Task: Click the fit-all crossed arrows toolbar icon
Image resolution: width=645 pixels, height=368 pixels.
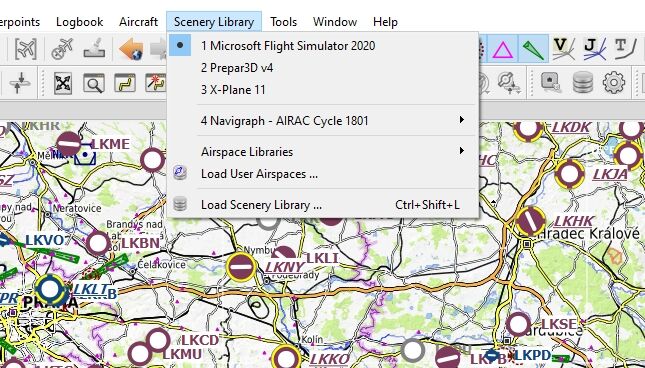Action: tap(63, 83)
